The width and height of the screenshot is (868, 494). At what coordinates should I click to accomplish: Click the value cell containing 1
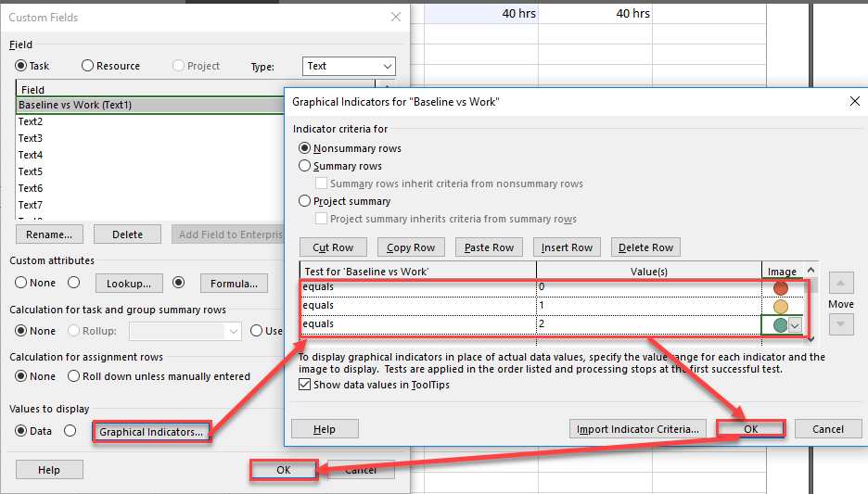[x=648, y=306]
